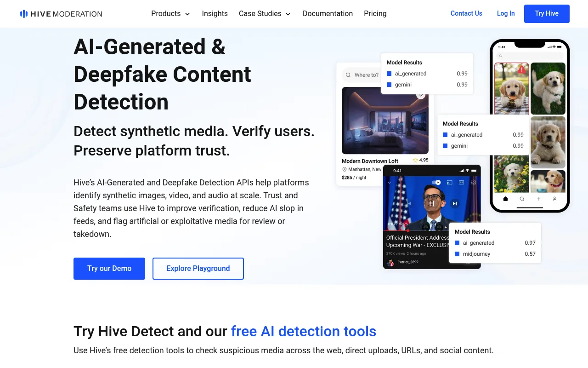This screenshot has width=588, height=368.
Task: Toggle closed captions on the video
Action: (x=461, y=183)
